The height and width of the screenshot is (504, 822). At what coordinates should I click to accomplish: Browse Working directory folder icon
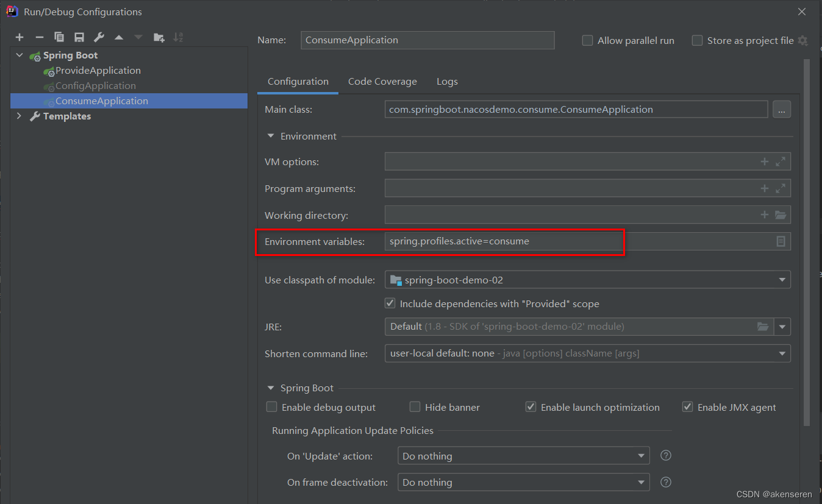click(x=781, y=215)
